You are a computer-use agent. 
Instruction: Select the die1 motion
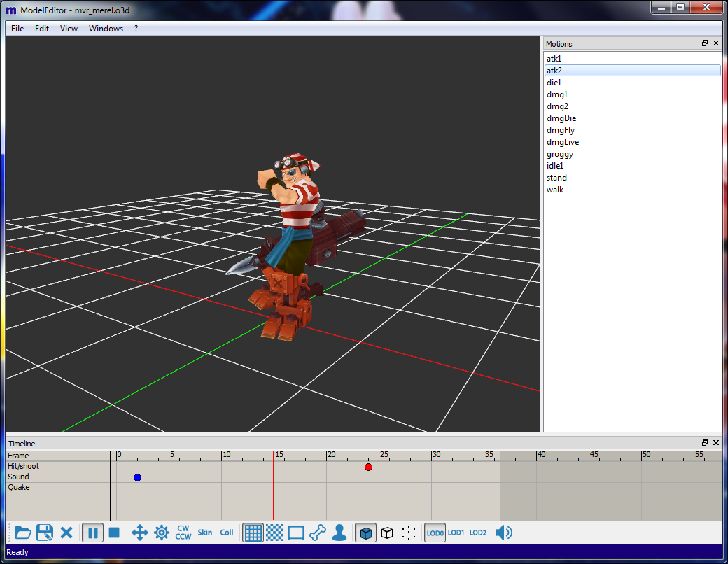pyautogui.click(x=632, y=82)
